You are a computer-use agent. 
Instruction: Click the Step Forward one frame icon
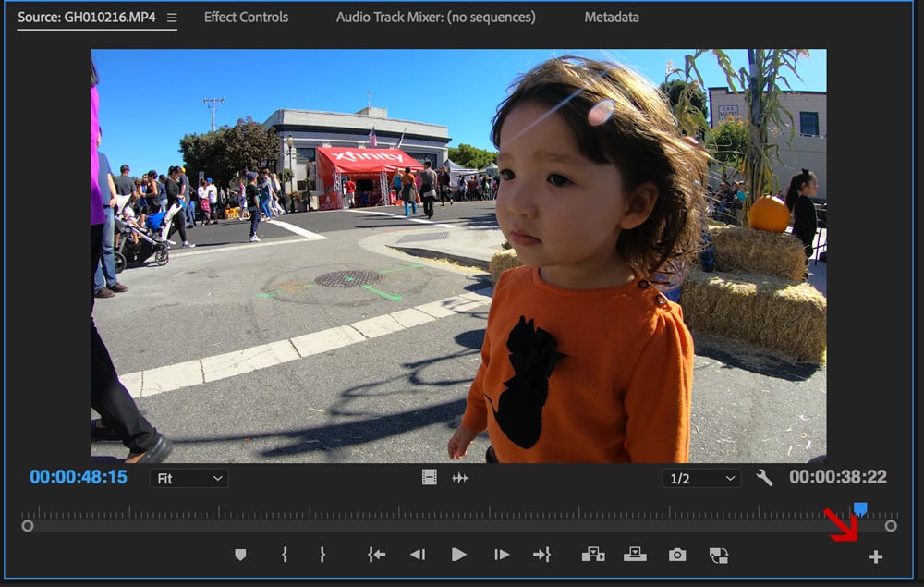[x=501, y=554]
